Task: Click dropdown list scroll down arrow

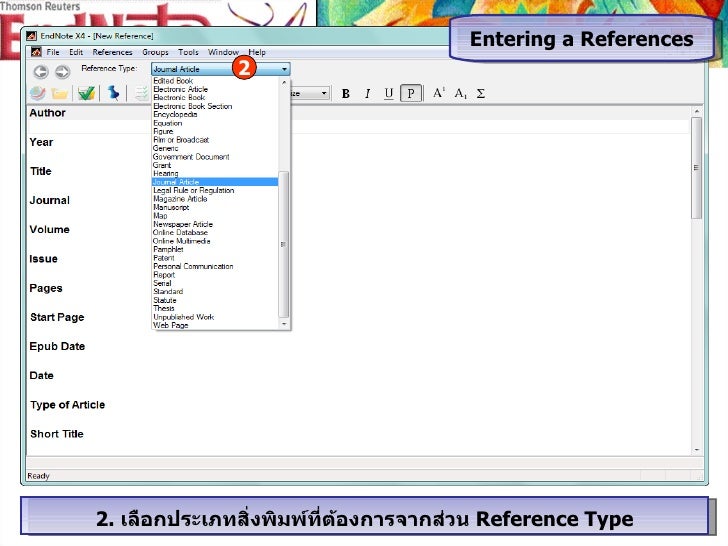Action: 284,324
